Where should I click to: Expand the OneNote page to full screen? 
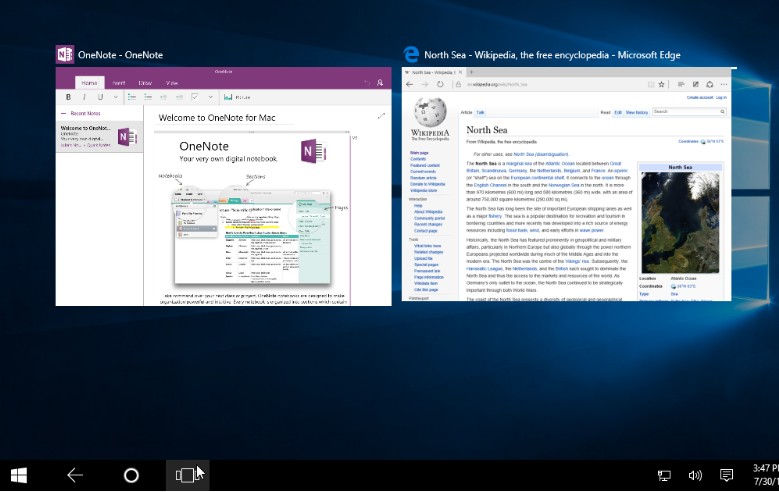[381, 116]
